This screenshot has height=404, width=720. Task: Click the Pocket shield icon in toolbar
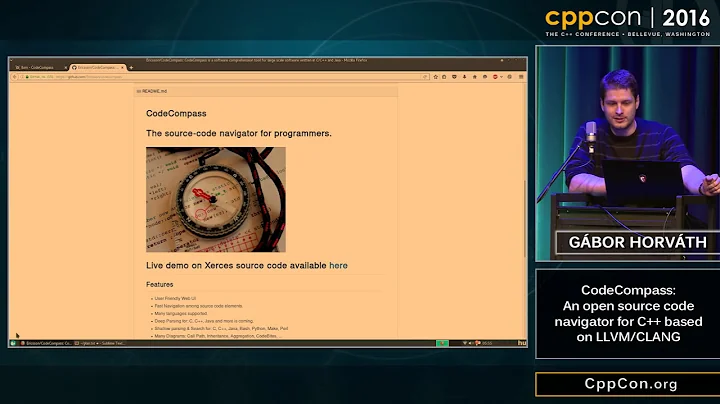pos(454,77)
